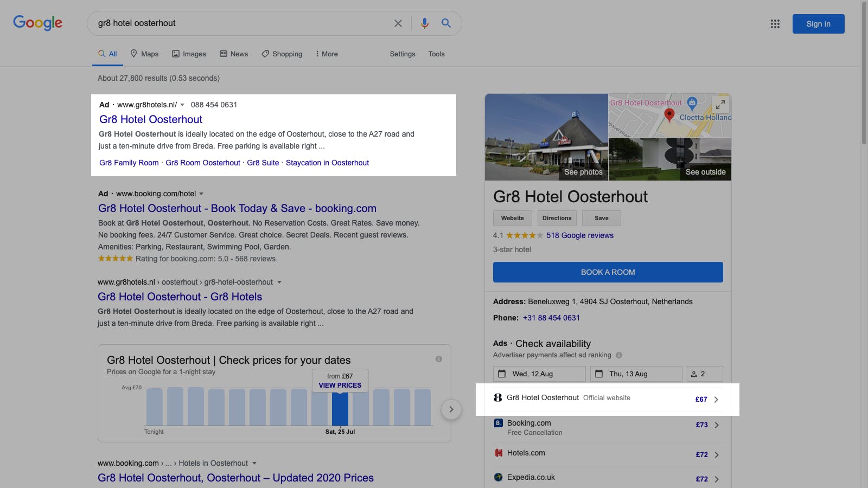Open Gr8 Hotel Oosterhout - Gr8 Hotels result

[x=180, y=297]
